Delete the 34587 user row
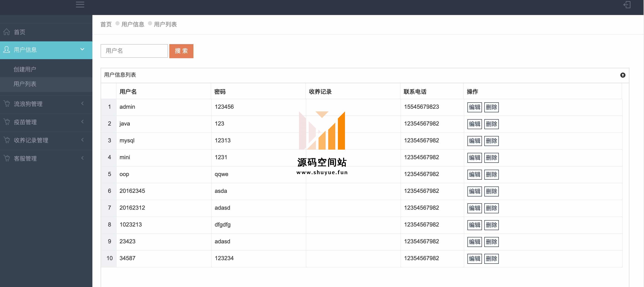 492,259
